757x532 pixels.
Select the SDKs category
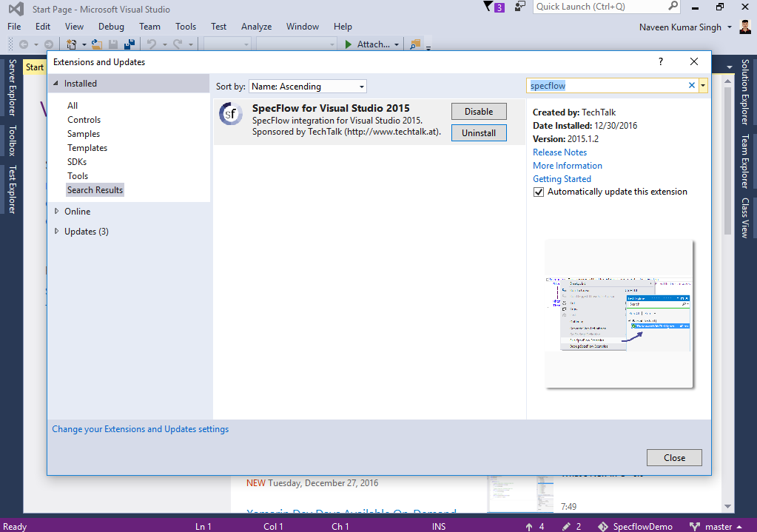77,162
